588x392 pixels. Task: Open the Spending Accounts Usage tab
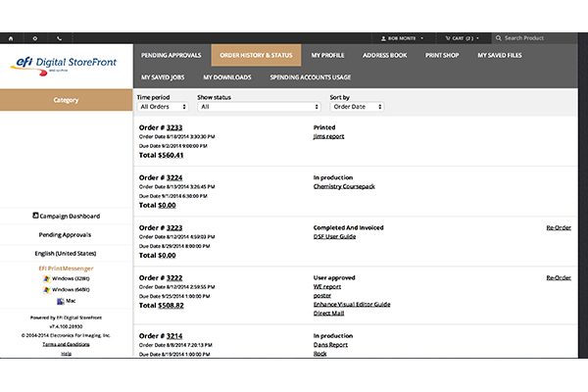(x=310, y=76)
